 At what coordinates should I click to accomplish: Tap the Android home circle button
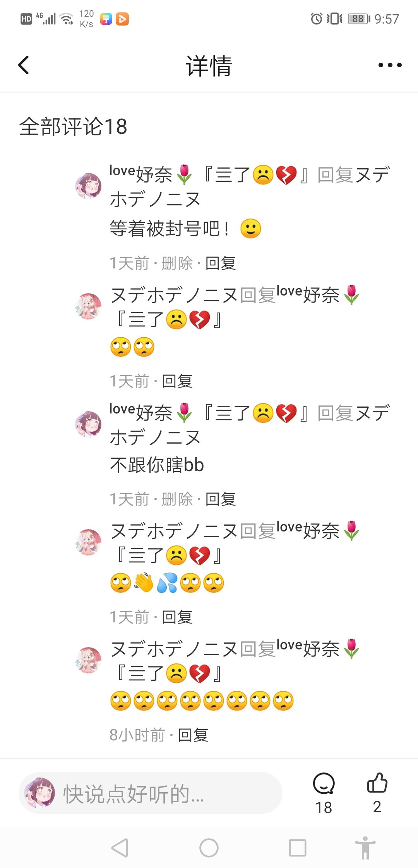tap(209, 848)
